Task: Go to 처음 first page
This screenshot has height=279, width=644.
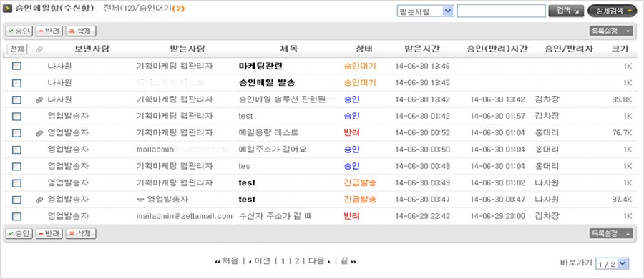Action: pyautogui.click(x=227, y=261)
